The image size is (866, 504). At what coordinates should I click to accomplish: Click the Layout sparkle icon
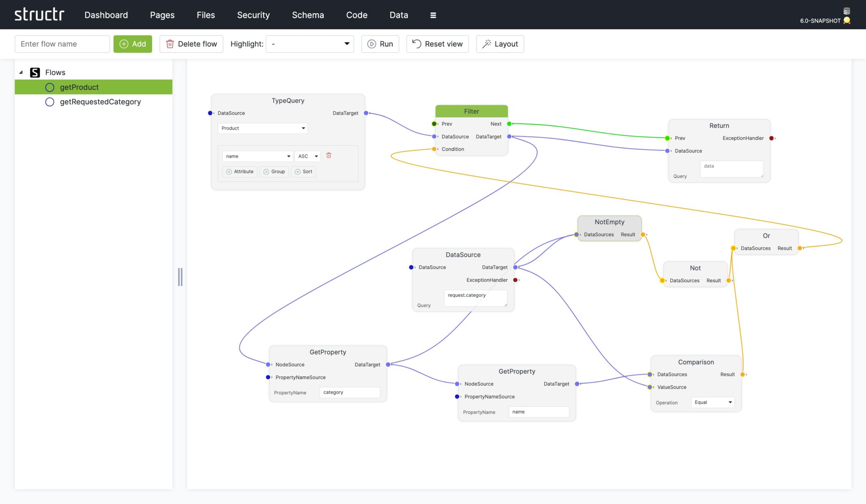[487, 44]
